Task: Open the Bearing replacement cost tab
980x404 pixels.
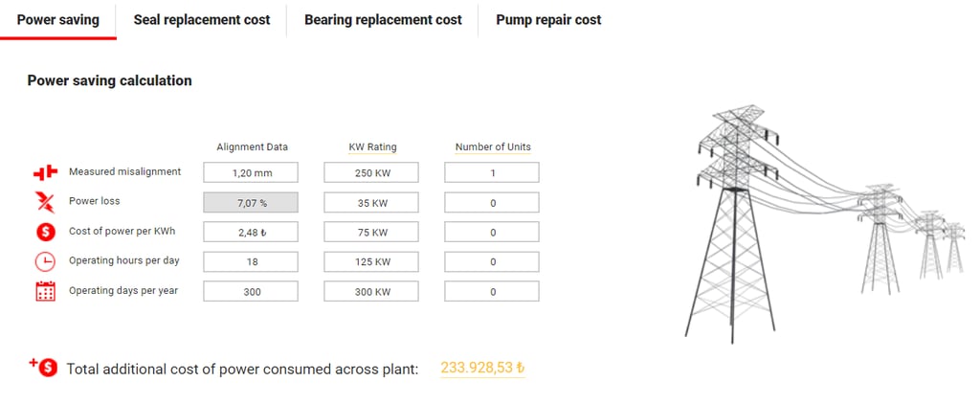Action: 383,19
